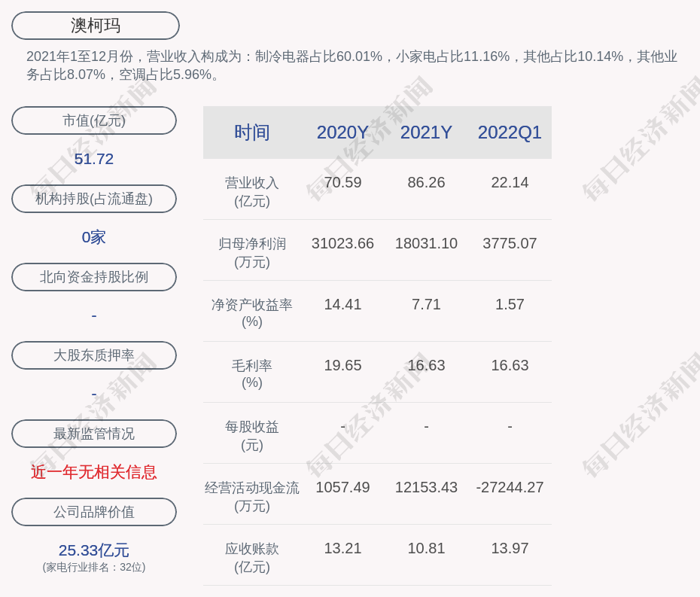Image resolution: width=700 pixels, height=597 pixels.
Task: Click the 澳柯玛 company name pill
Action: 96,26
